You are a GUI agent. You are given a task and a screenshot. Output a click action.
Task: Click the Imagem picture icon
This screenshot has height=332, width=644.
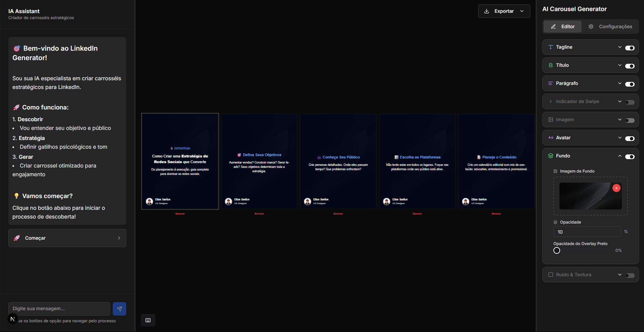click(x=551, y=120)
